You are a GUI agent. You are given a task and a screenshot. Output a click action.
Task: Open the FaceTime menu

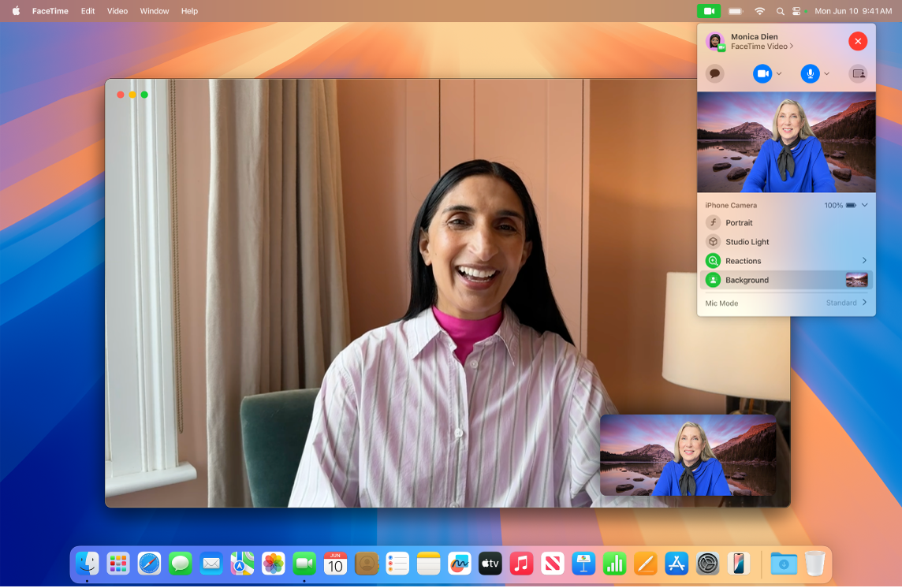[50, 11]
